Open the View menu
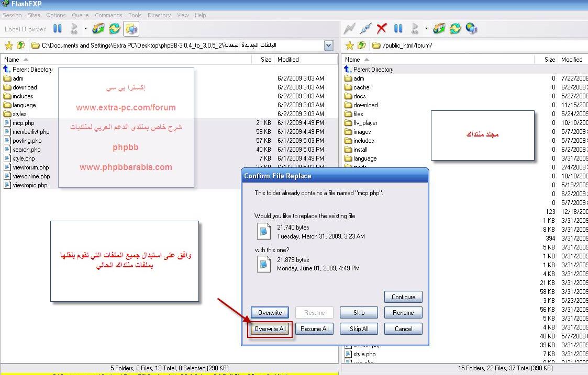This screenshot has height=375, width=588. pyautogui.click(x=183, y=15)
